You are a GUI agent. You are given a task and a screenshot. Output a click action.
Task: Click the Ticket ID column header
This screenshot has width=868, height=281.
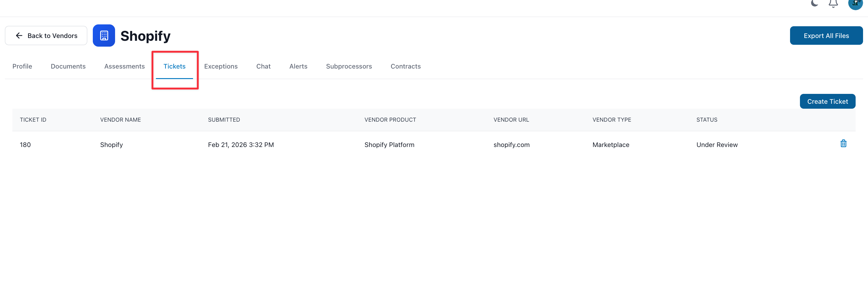tap(33, 120)
